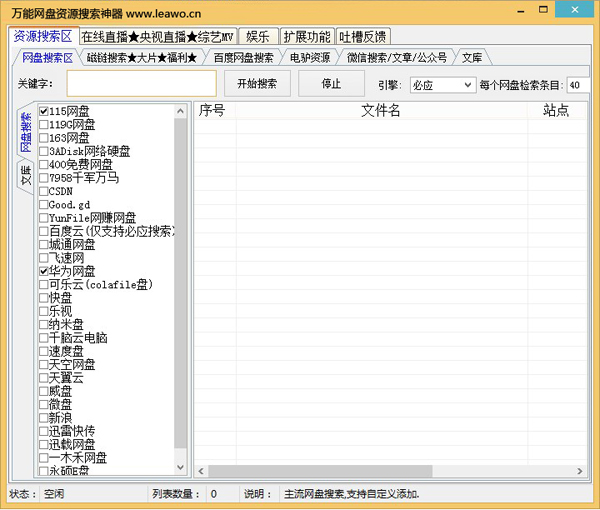600x510 pixels.
Task: Click the 文件名 column header
Action: click(x=381, y=111)
